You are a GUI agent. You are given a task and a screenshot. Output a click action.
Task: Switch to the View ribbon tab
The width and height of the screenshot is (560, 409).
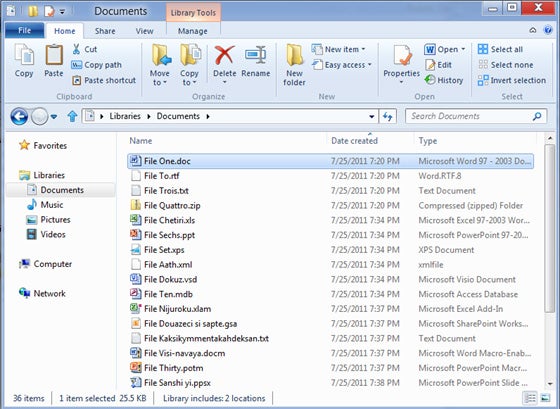(x=144, y=31)
